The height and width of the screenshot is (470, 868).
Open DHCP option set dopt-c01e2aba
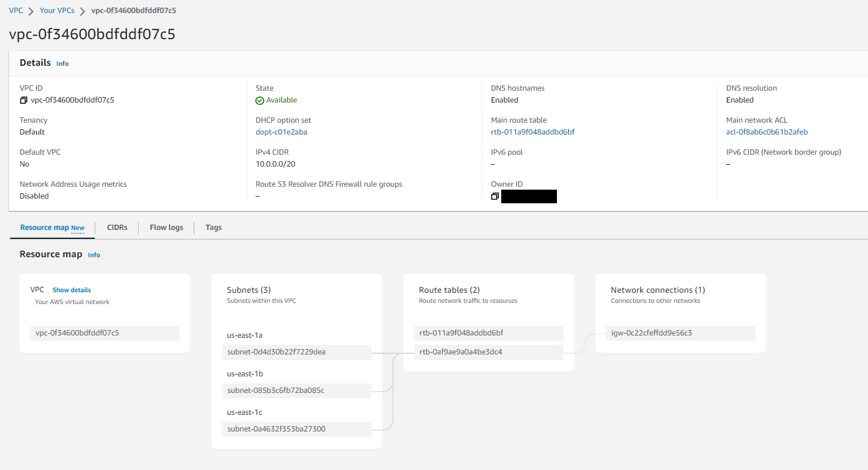point(281,132)
